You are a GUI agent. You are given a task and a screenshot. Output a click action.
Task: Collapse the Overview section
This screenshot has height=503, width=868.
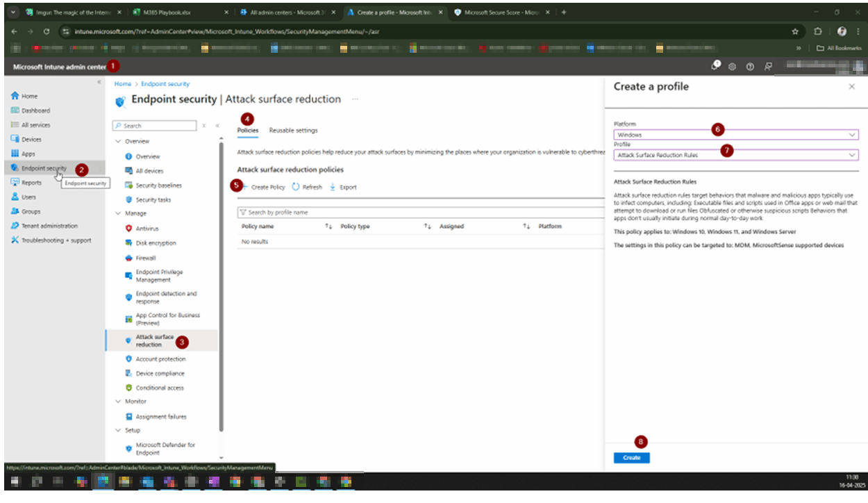tap(117, 141)
